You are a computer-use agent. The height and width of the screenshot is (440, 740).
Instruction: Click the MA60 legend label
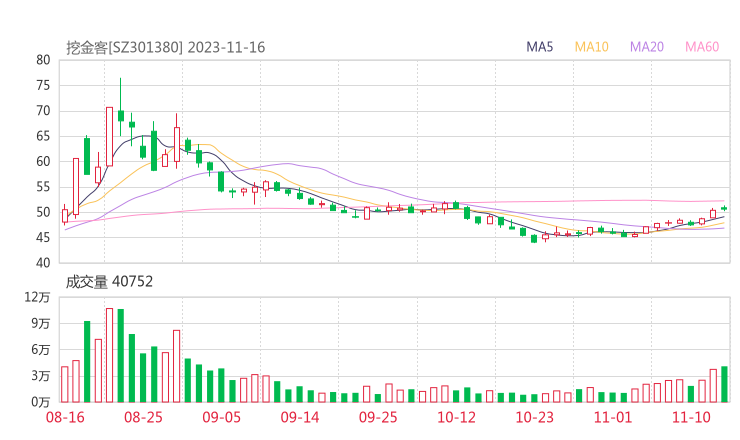702,47
